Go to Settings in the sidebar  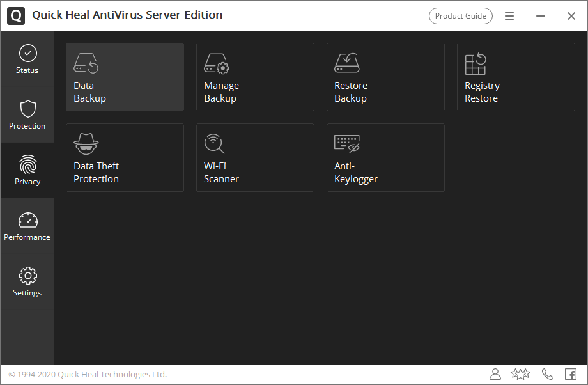click(x=27, y=281)
